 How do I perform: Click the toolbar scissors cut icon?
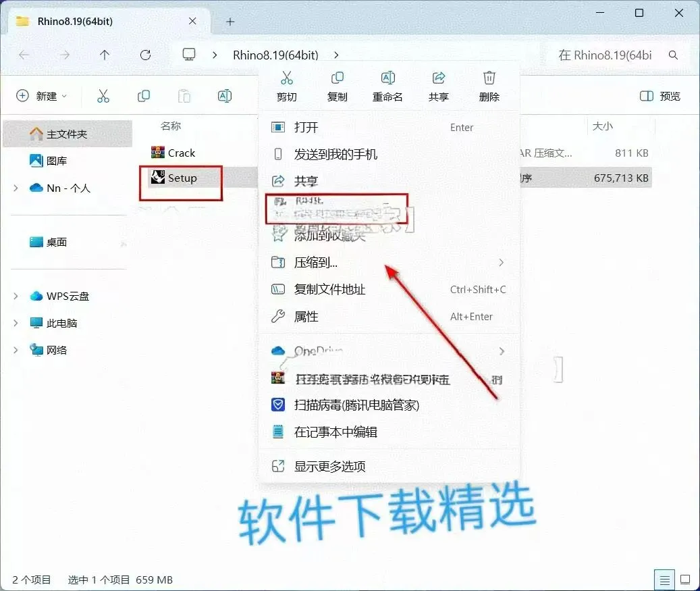[x=103, y=96]
